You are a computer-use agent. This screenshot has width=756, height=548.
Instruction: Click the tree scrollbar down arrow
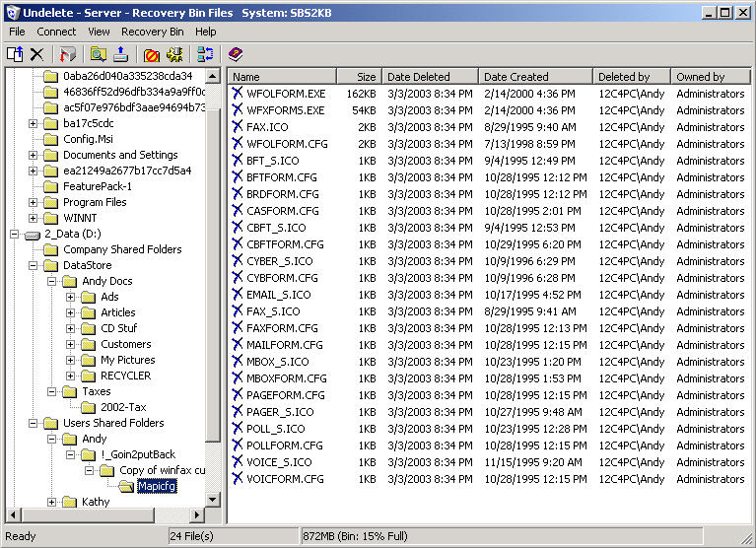click(213, 500)
